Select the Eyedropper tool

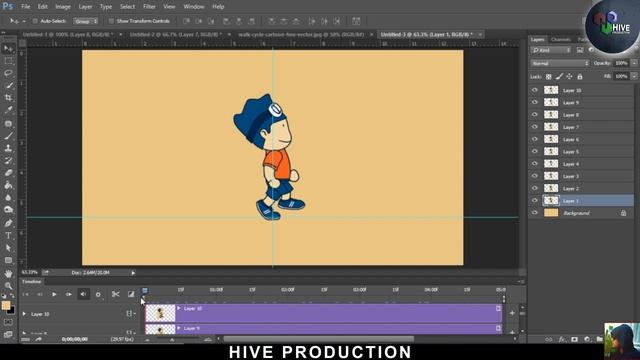tap(8, 110)
